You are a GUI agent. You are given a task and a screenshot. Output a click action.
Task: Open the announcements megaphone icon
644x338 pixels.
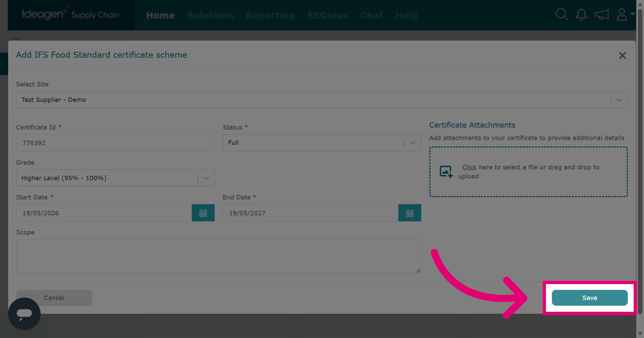coord(601,15)
